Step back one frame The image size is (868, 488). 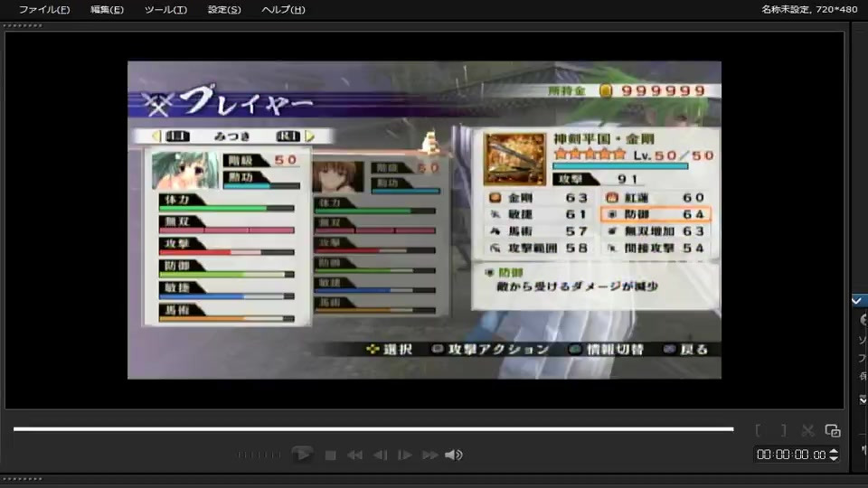click(381, 455)
